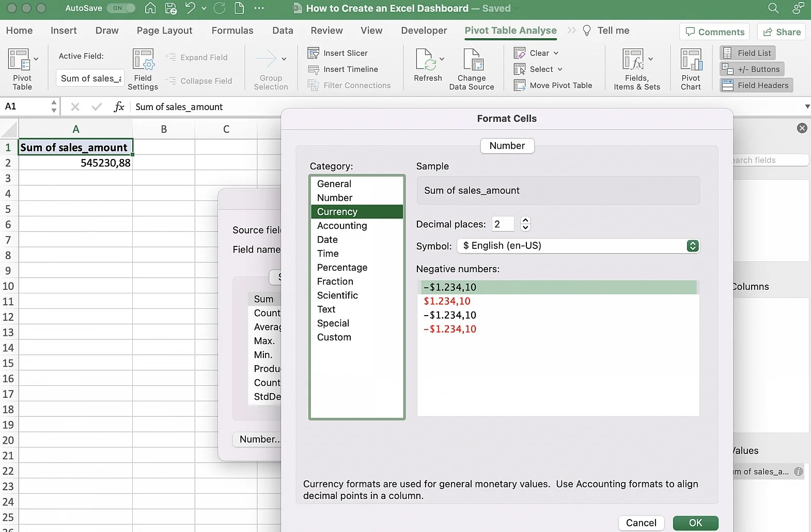Insert a Pivot Chart

tap(691, 70)
